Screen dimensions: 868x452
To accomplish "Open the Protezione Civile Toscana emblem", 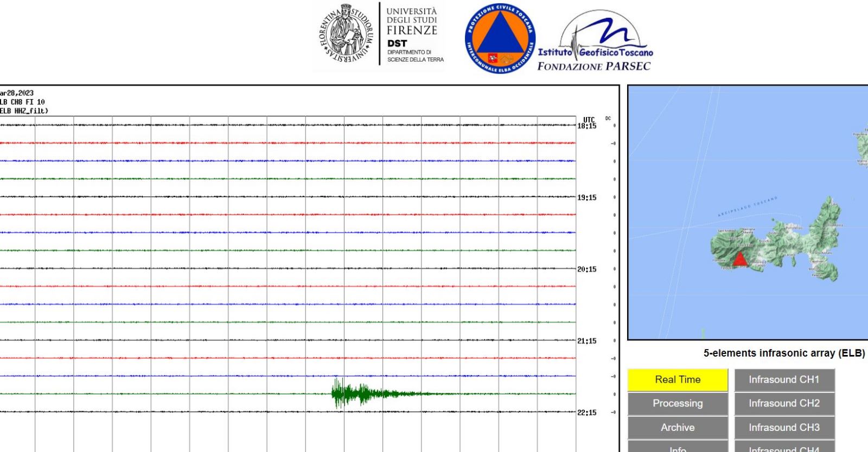I will click(x=499, y=39).
